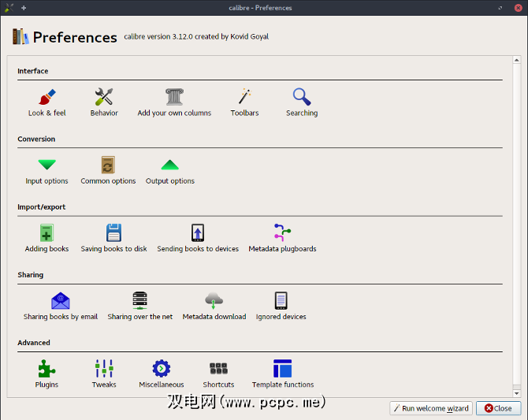The image size is (528, 420).
Task: Open Common options for conversion
Action: [108, 165]
